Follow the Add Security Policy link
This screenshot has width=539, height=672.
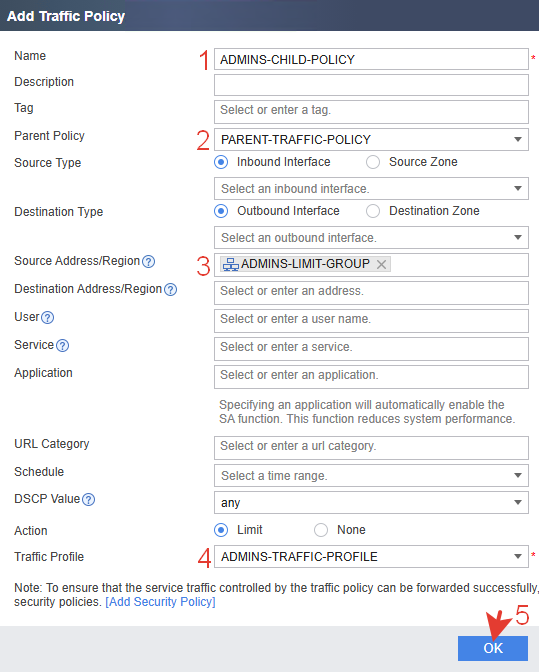pyautogui.click(x=160, y=602)
